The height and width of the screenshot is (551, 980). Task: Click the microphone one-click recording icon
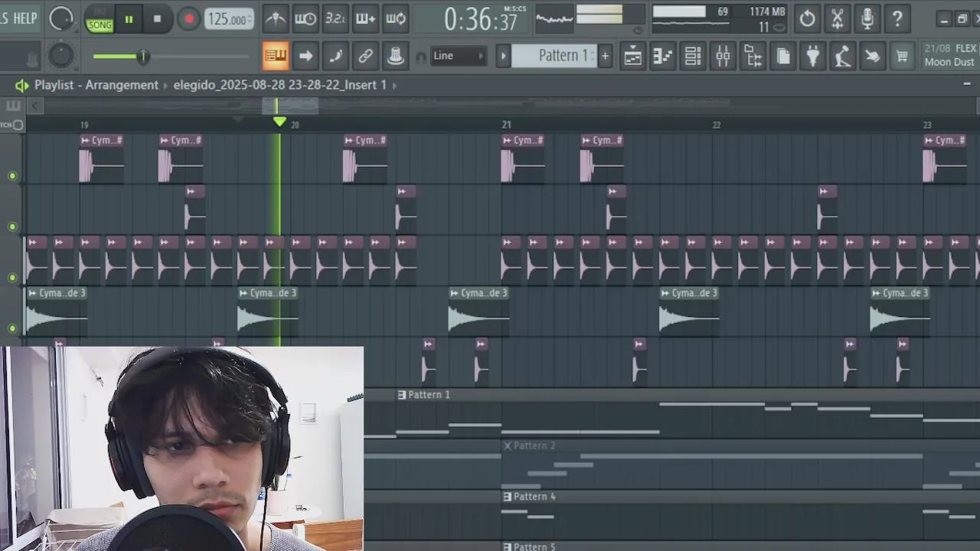(867, 18)
